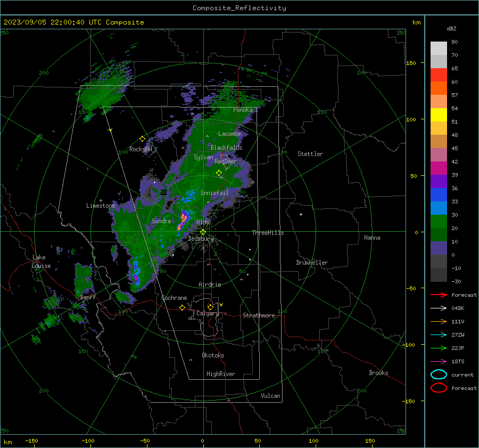Viewport: 479px width, 448px height.
Task: Click the Limestone label
Action: [x=101, y=206]
